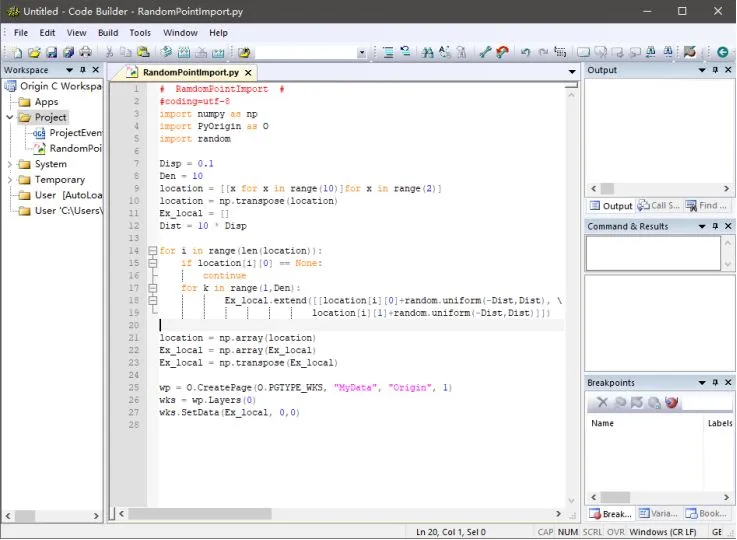Viewport: 737px width, 540px height.
Task: Open the View menu
Action: click(x=76, y=32)
